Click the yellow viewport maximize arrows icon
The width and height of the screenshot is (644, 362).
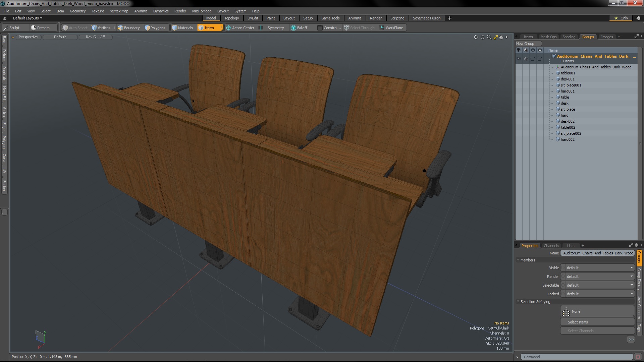(x=495, y=37)
